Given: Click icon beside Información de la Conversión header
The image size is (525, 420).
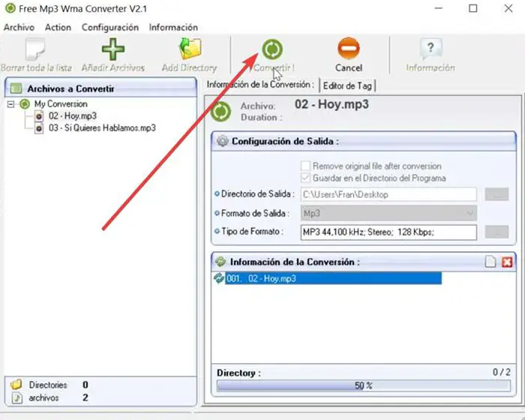Looking at the screenshot, I should click(220, 262).
